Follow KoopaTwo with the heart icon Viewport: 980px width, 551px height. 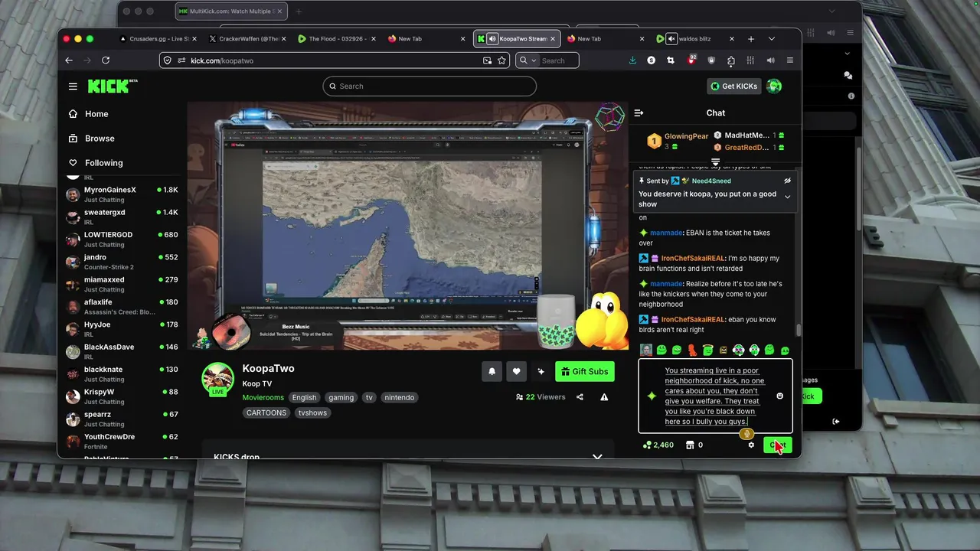click(x=517, y=371)
